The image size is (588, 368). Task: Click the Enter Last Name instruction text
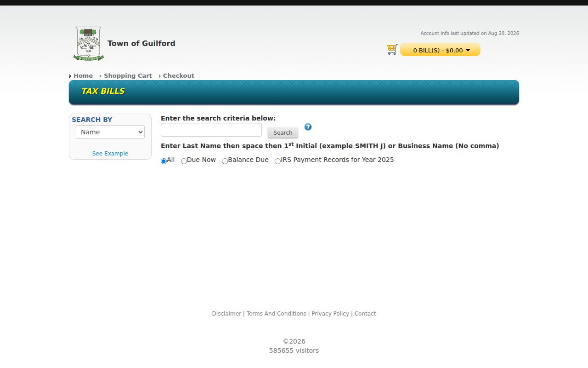(330, 145)
